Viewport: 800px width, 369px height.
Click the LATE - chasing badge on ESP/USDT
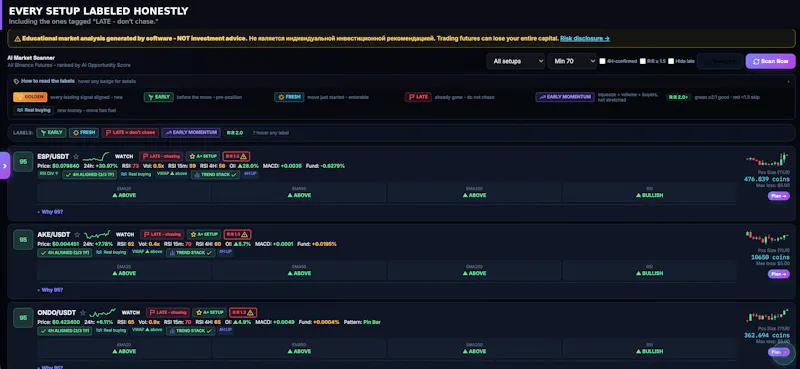[x=161, y=157]
